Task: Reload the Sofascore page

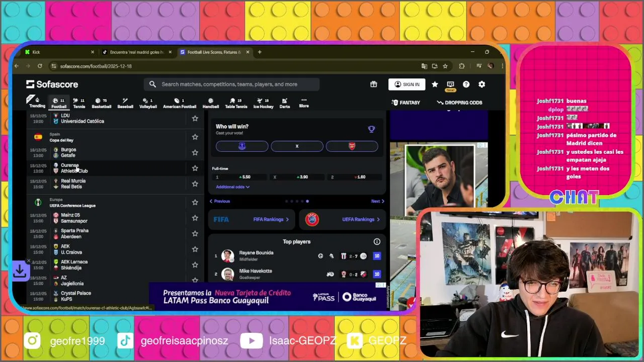Action: [40, 66]
